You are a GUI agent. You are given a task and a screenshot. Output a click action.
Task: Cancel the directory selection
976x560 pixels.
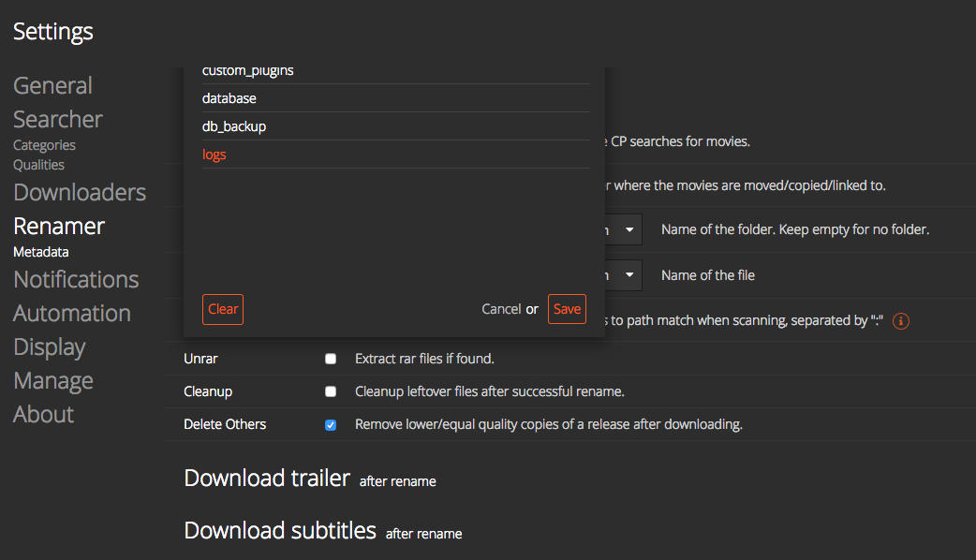click(x=501, y=309)
